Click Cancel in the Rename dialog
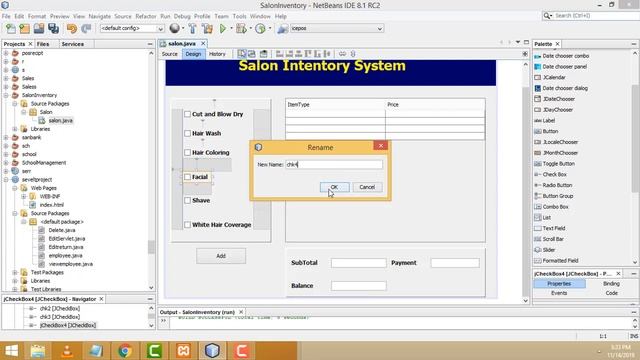Screen dimensions: 640x360 pos(367,187)
